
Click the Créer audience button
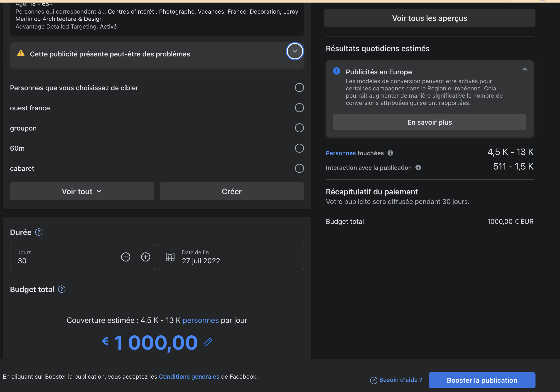231,191
